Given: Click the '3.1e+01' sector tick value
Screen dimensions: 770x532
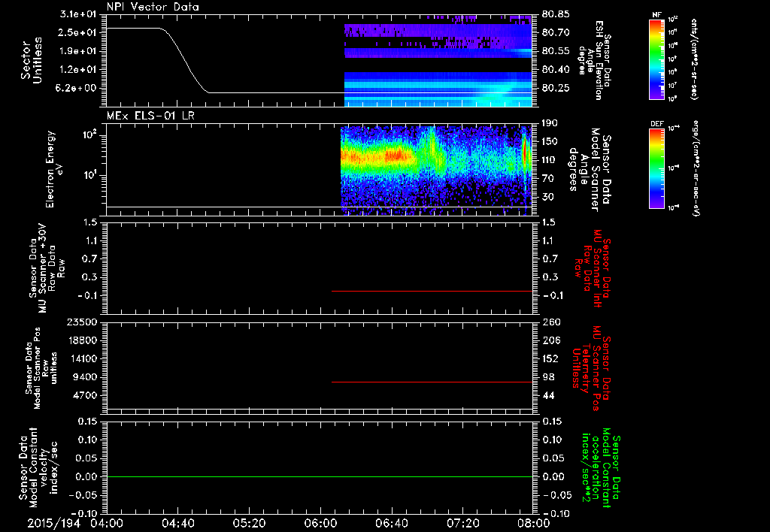Looking at the screenshot, I should click(78, 14).
